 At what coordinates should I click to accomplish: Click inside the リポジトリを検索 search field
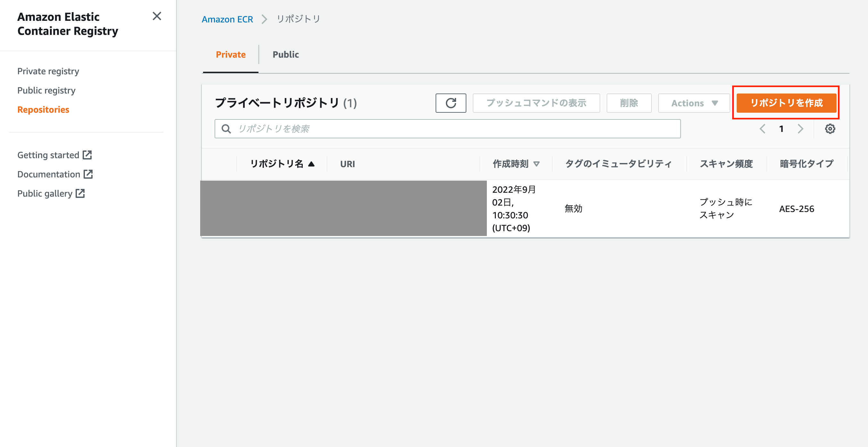click(404, 128)
